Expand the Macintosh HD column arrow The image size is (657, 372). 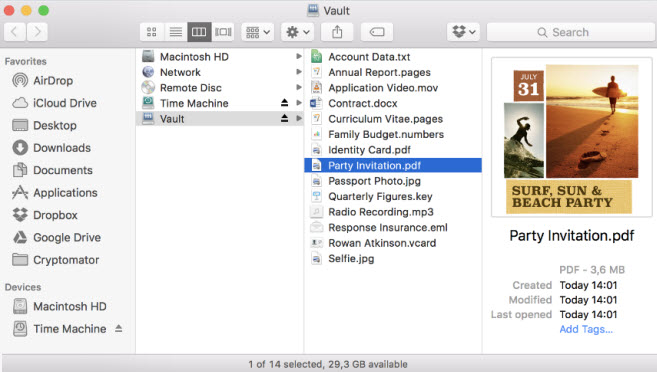pyautogui.click(x=299, y=56)
